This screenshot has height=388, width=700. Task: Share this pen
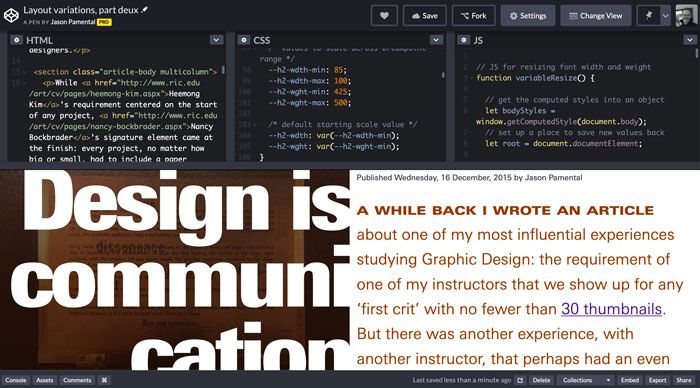[x=683, y=380]
